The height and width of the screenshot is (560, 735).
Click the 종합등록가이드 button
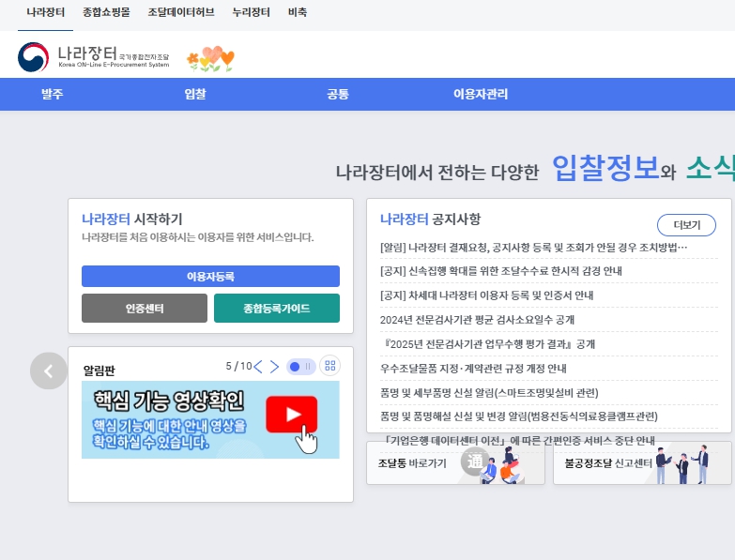[277, 308]
